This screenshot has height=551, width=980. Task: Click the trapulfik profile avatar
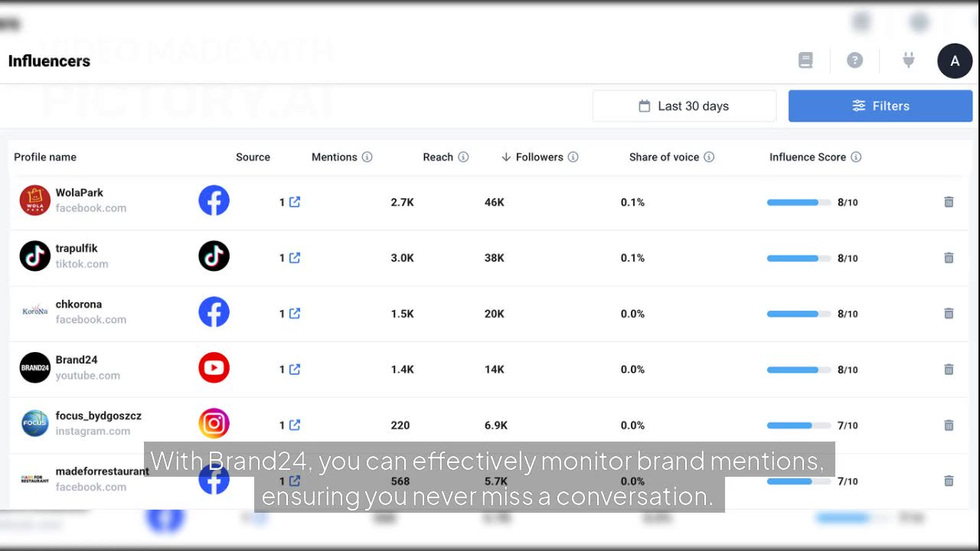pyautogui.click(x=35, y=256)
